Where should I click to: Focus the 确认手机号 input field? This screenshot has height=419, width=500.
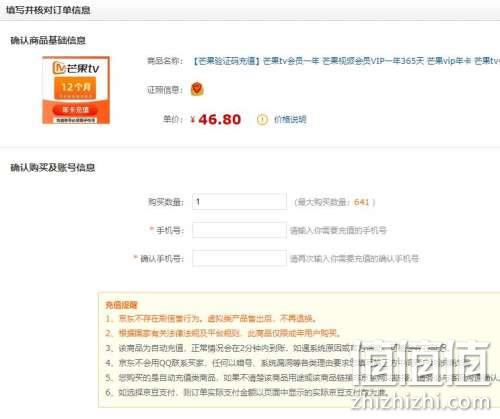(x=239, y=258)
